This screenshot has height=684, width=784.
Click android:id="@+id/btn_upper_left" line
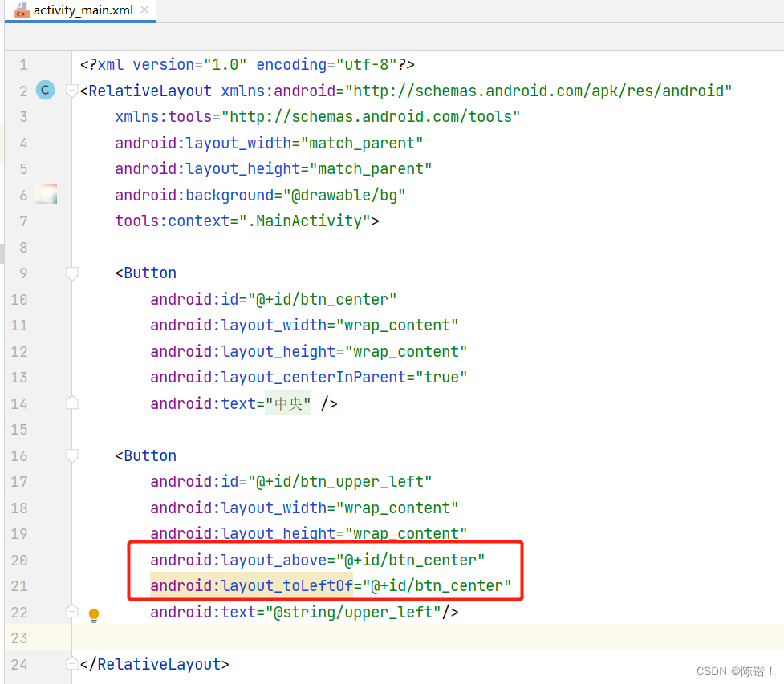tap(291, 482)
